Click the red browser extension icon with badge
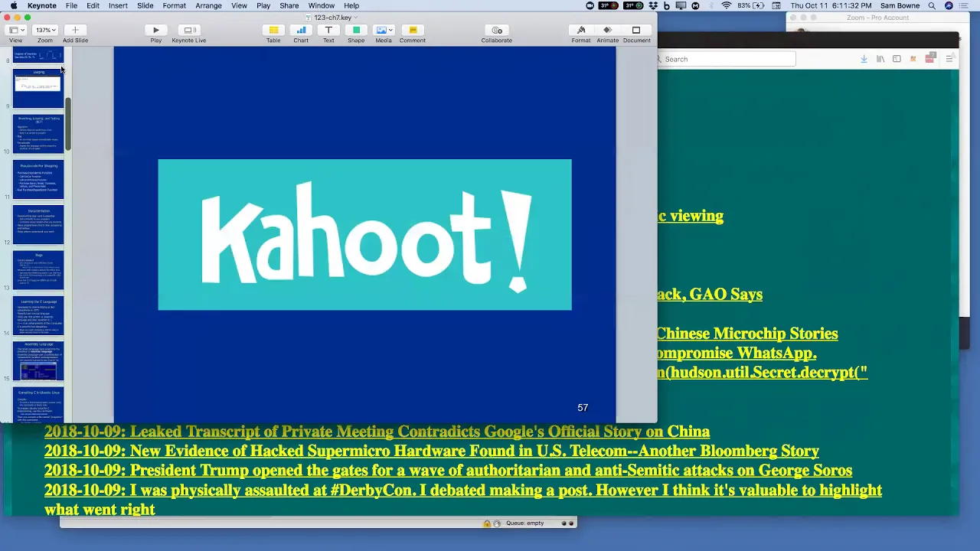980x551 pixels. tap(931, 58)
